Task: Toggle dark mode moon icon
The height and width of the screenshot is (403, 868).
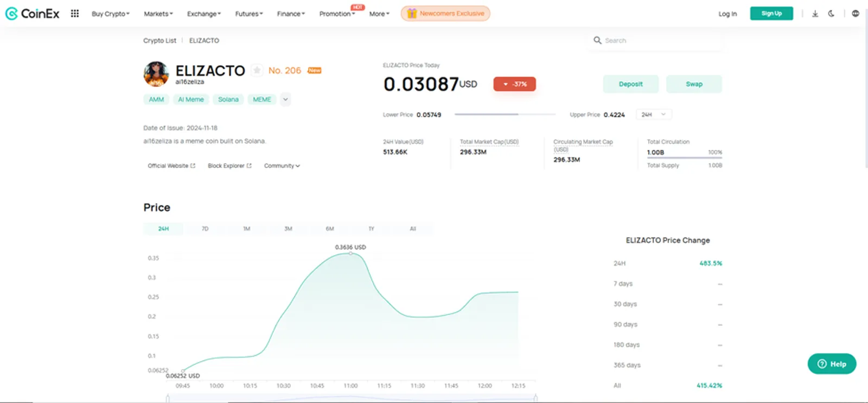Action: (x=831, y=14)
